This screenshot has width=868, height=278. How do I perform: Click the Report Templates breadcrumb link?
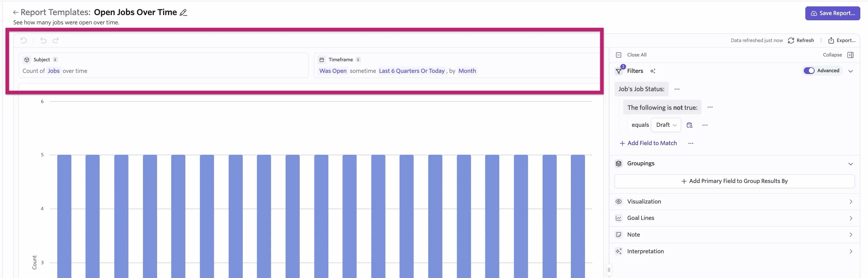pyautogui.click(x=55, y=13)
